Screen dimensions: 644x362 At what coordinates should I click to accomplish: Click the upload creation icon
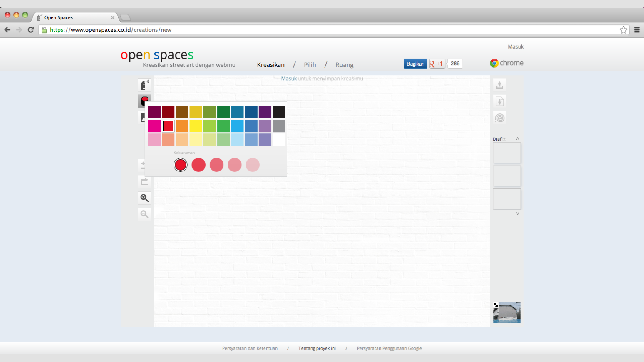(499, 85)
